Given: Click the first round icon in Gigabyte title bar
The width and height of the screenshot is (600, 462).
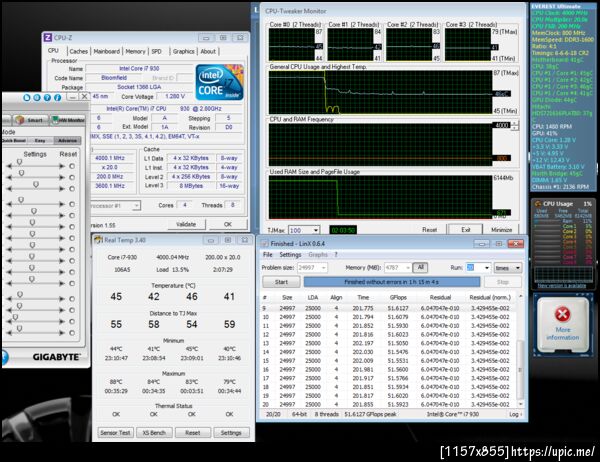Looking at the screenshot, I should tap(26, 97).
